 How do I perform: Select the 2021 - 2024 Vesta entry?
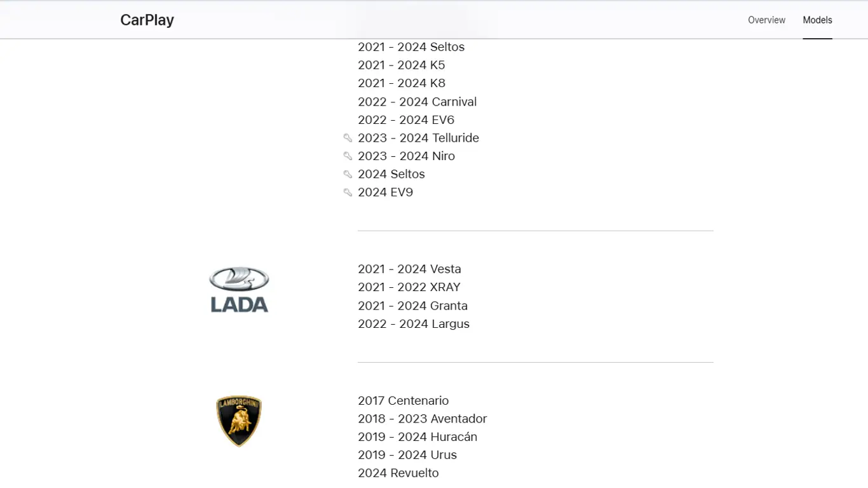click(409, 269)
